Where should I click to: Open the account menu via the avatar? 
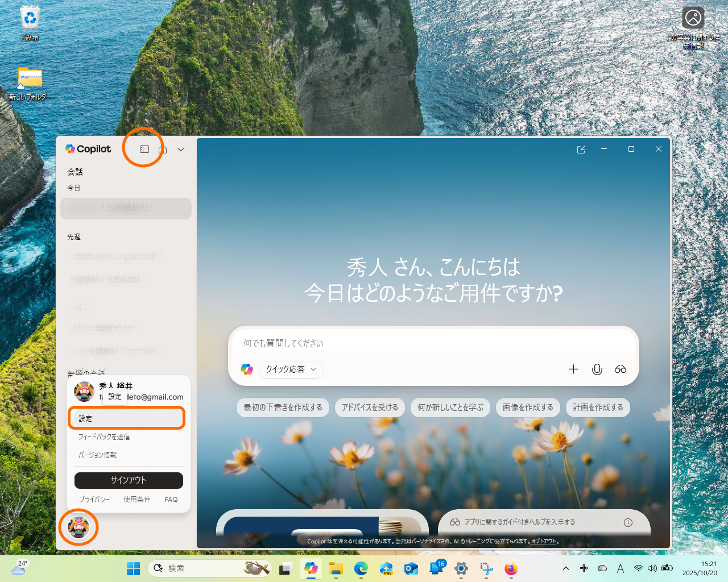(78, 527)
